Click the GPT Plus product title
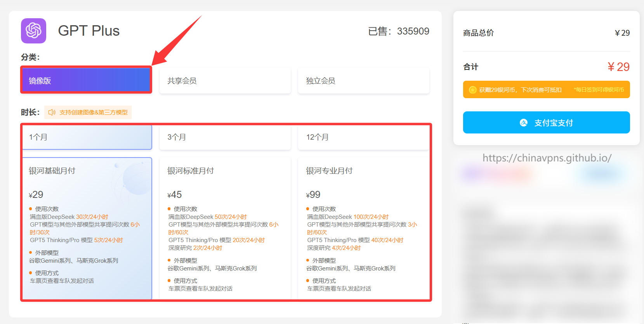Image resolution: width=644 pixels, height=324 pixels. [89, 31]
